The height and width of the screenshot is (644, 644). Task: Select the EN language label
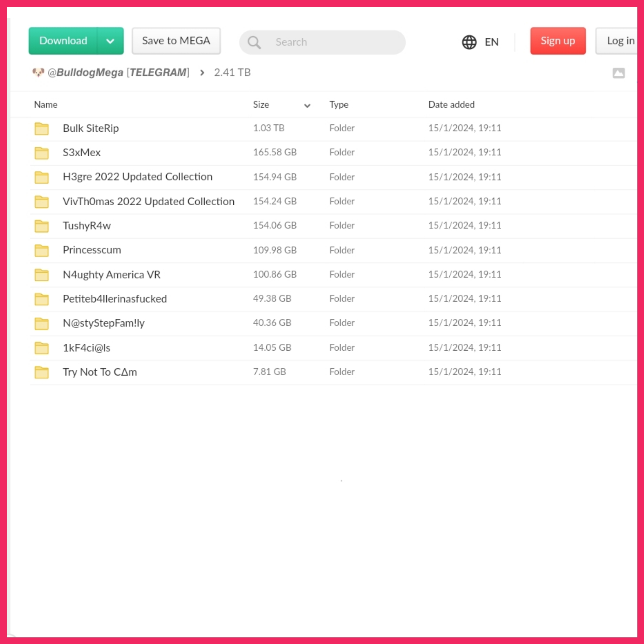pos(492,42)
